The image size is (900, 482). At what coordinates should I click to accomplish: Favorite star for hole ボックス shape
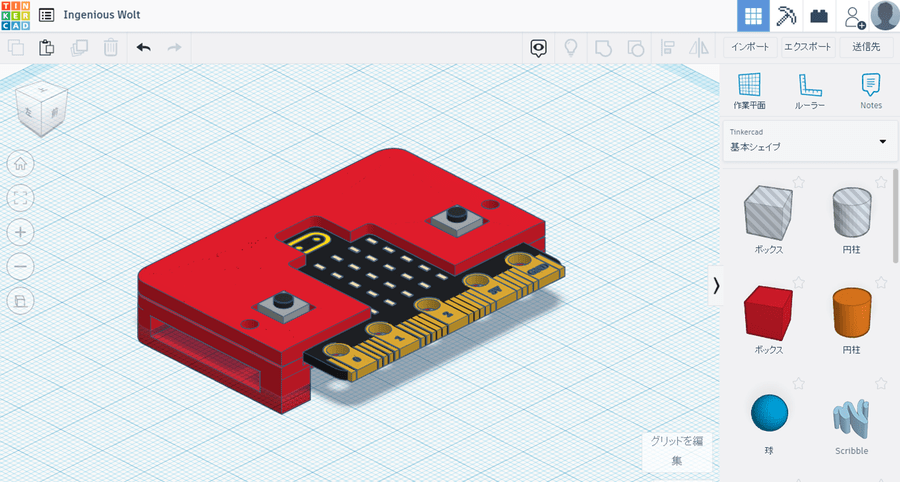[798, 182]
